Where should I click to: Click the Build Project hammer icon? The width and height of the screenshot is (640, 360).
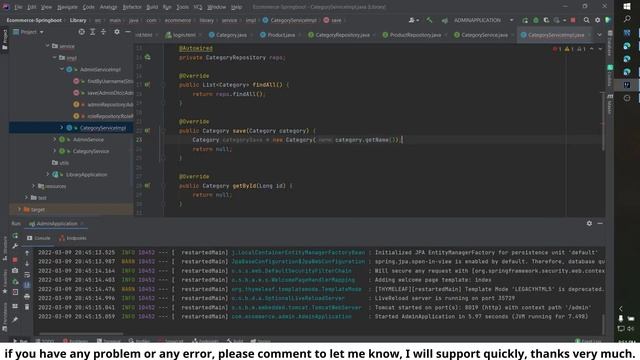(429, 20)
